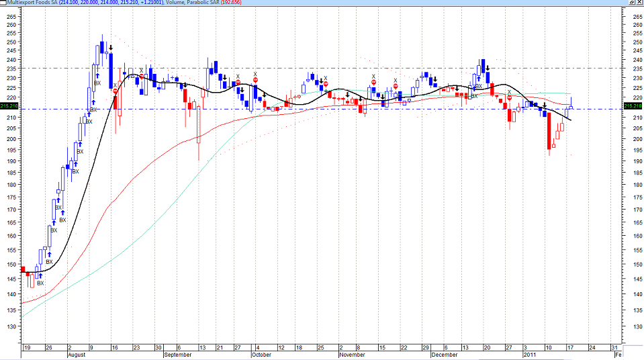Click the November label on the date axis
Viewport: 644px width, 360px height.
pos(353,355)
